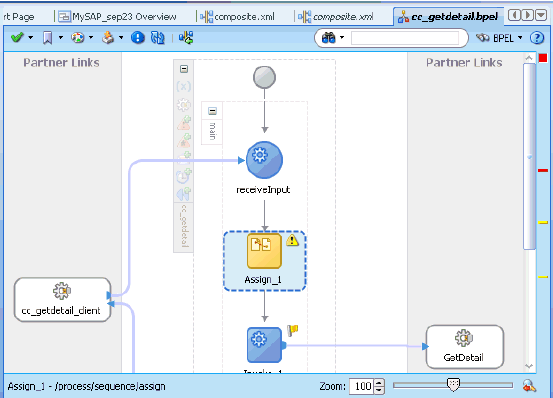
Task: Select the cc_getdetail_client partner link
Action: (62, 300)
